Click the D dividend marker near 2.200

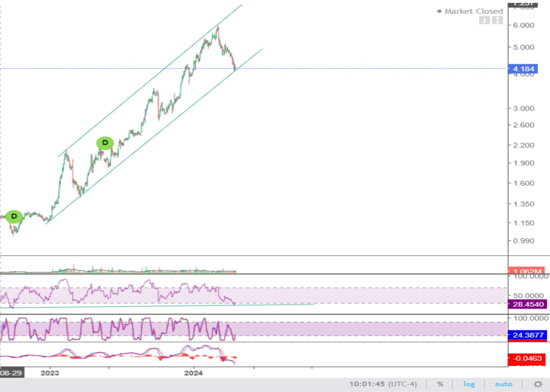click(x=105, y=143)
